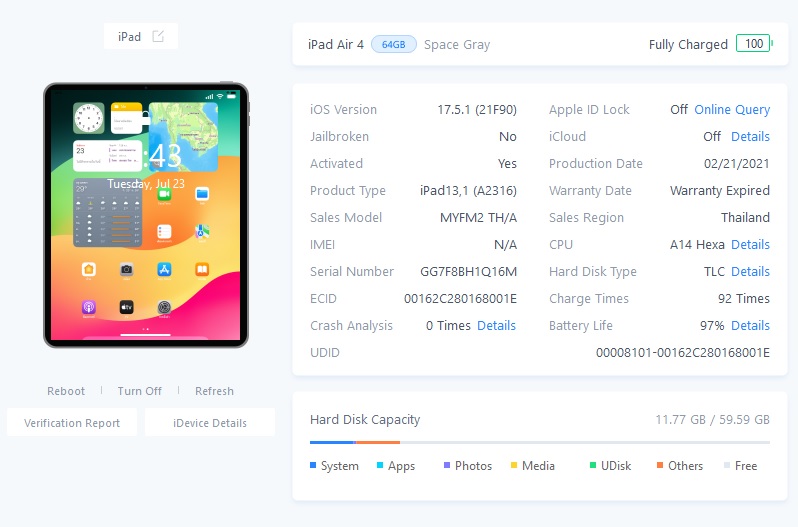Click the 11.77 GB / 59.59 GB capacity text
The height and width of the screenshot is (527, 798).
712,419
